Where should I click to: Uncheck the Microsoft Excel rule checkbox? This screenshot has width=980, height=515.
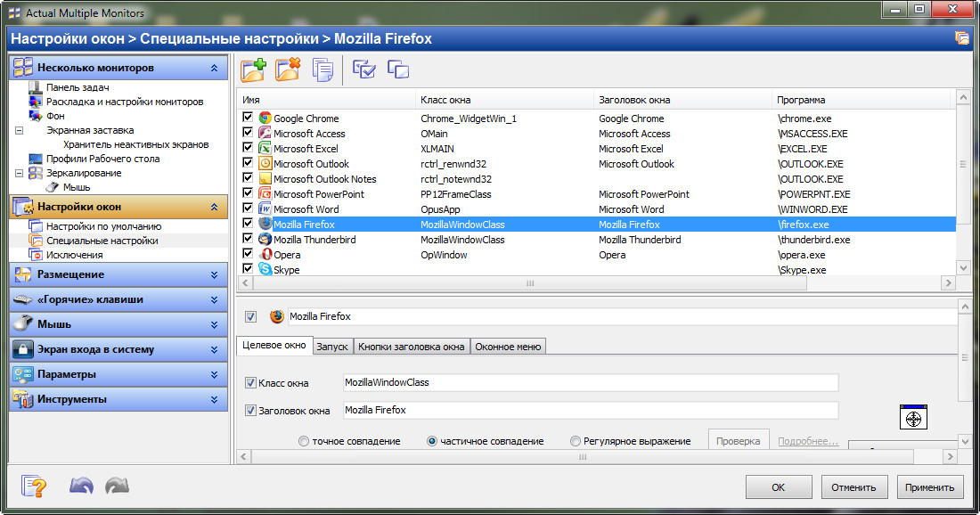click(248, 148)
